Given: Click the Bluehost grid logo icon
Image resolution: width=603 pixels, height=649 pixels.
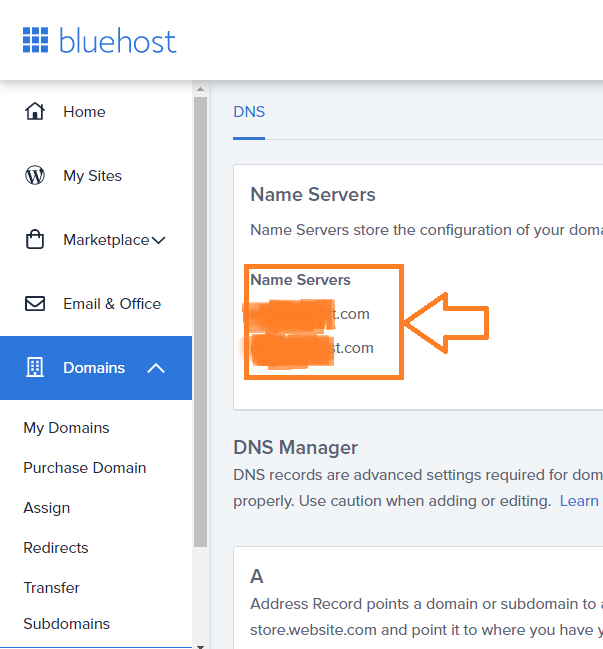Looking at the screenshot, I should click(35, 40).
